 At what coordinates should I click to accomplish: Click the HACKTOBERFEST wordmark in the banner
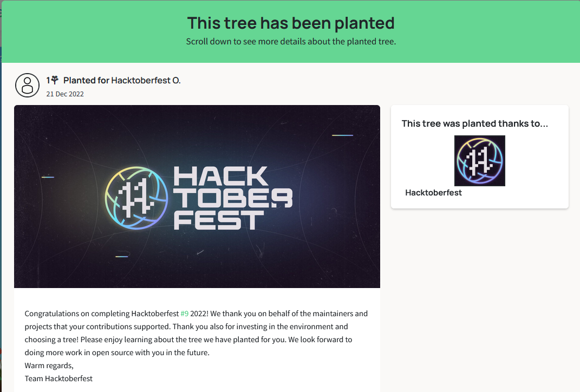[233, 197]
